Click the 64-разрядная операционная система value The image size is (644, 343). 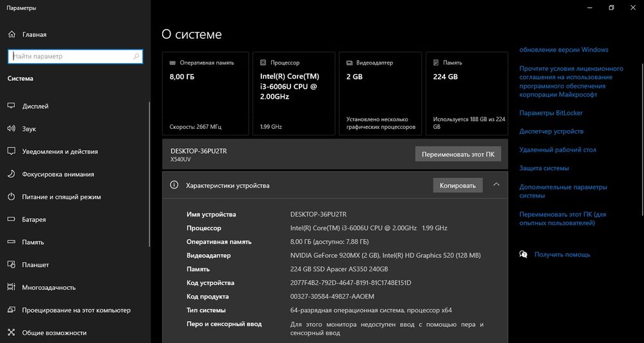[371, 310]
